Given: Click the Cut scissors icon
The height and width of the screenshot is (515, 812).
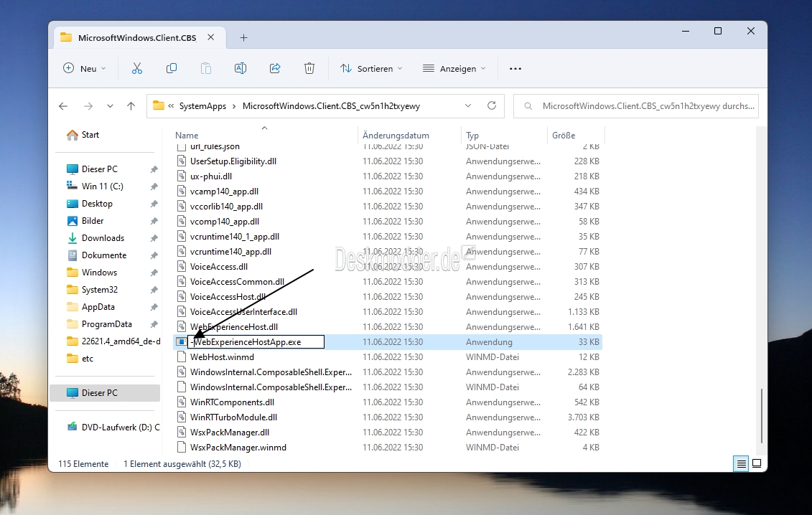Looking at the screenshot, I should (136, 68).
